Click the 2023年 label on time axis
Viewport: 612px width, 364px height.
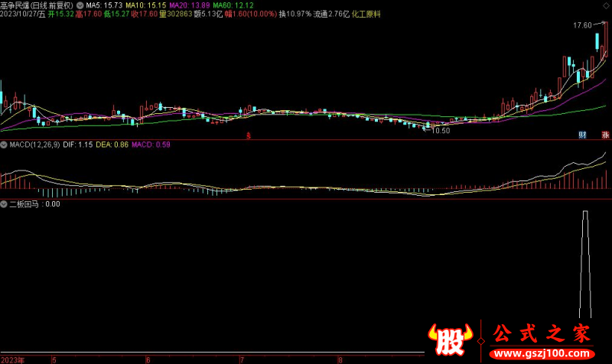click(x=12, y=360)
